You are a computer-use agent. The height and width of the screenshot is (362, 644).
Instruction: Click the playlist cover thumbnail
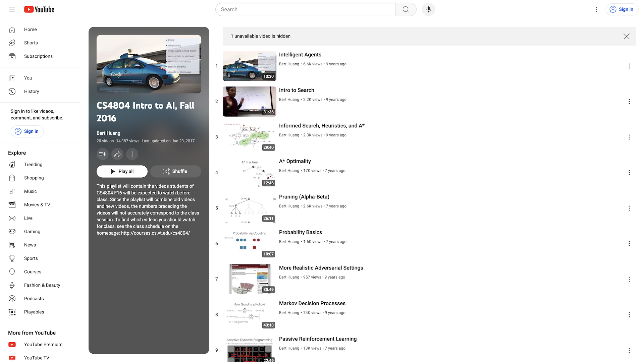[x=149, y=64]
